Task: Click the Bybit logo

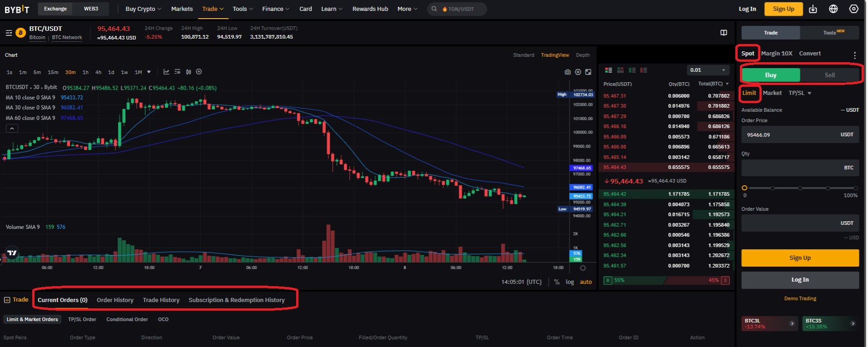Action: click(17, 9)
